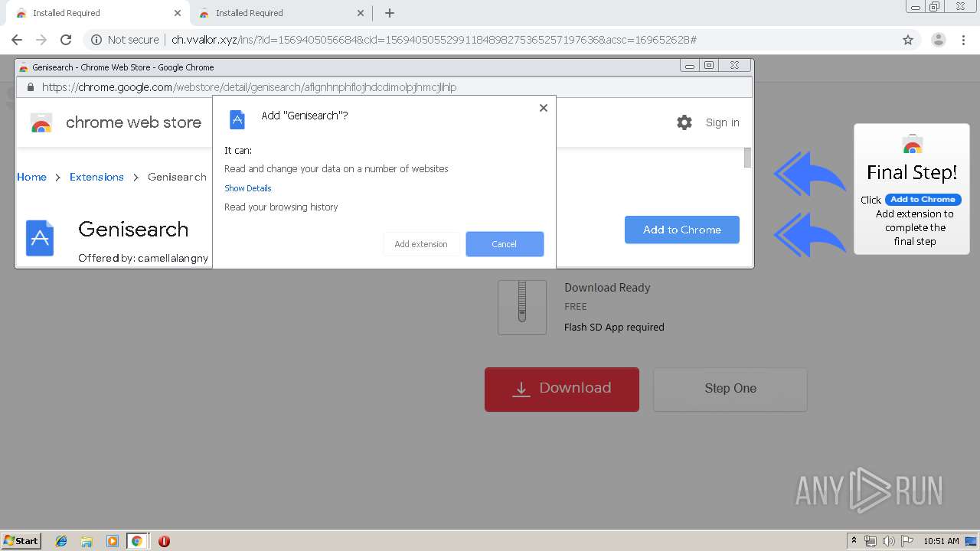This screenshot has height=551, width=980.
Task: Minimize the Genisearch Web Store popup window
Action: click(x=690, y=67)
